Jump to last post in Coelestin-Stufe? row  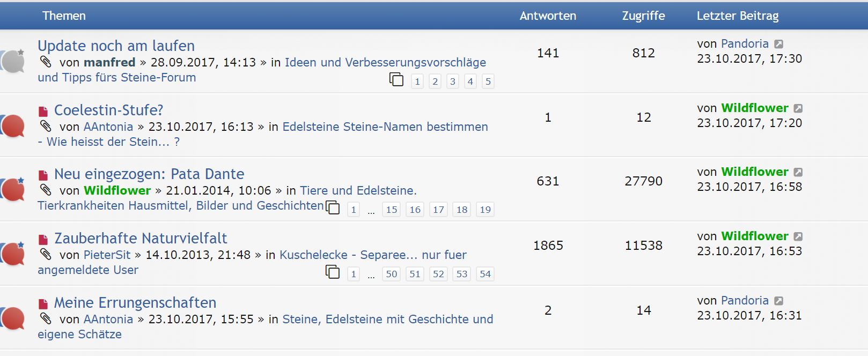pyautogui.click(x=798, y=108)
